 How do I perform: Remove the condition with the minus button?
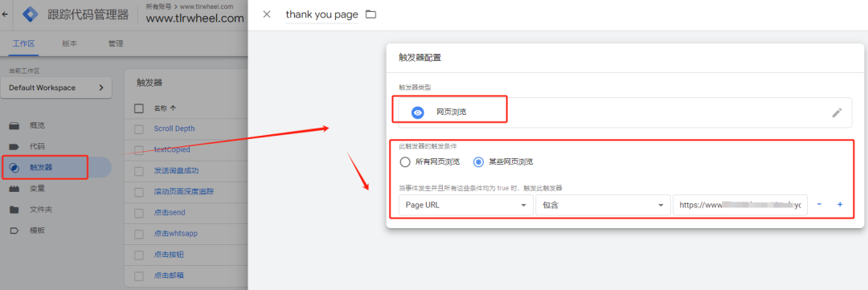point(819,205)
